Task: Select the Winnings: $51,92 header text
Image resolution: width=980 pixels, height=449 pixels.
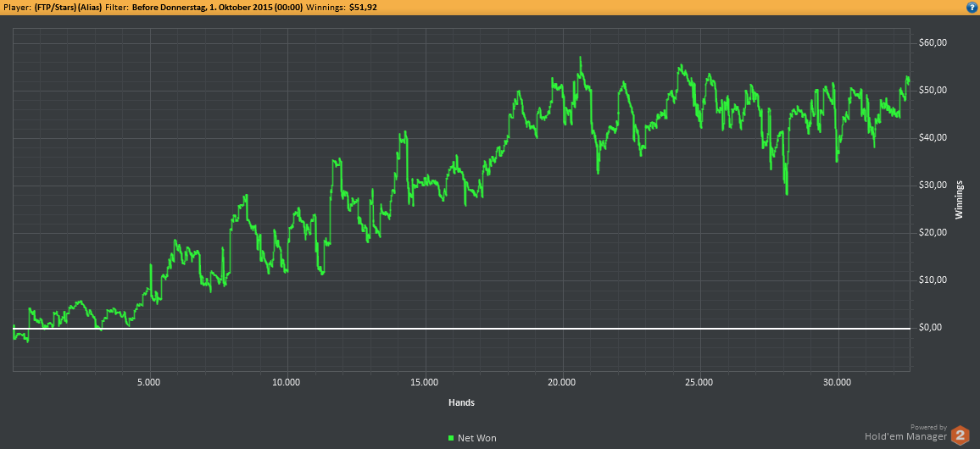Action: tap(342, 7)
